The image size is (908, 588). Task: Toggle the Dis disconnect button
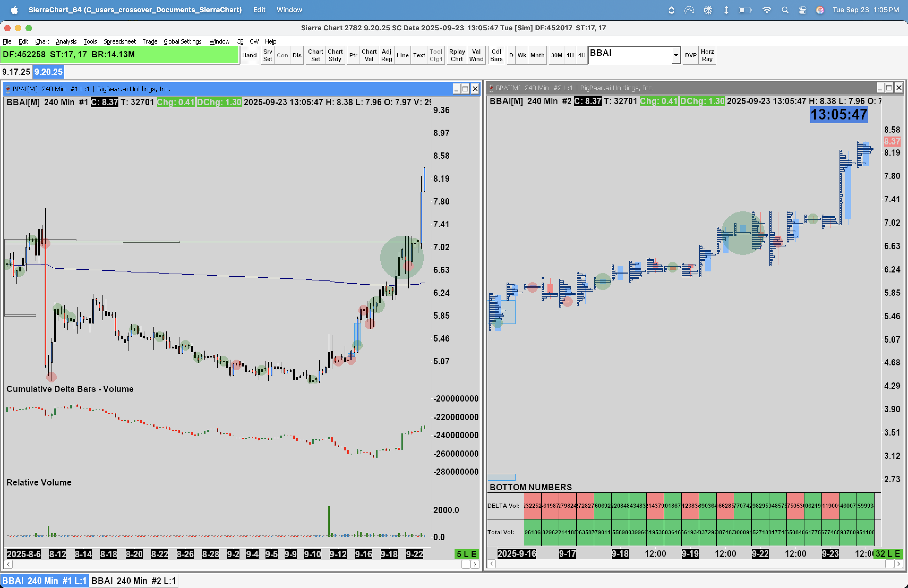pos(297,55)
